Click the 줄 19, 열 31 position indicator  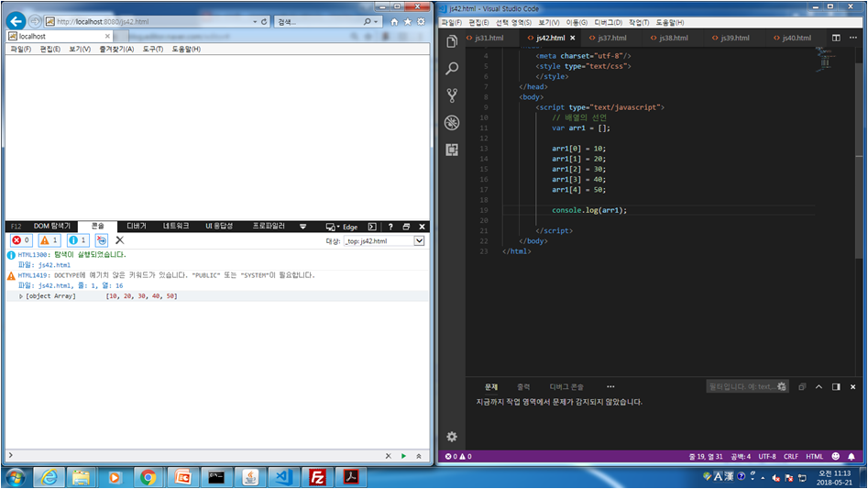tap(705, 456)
